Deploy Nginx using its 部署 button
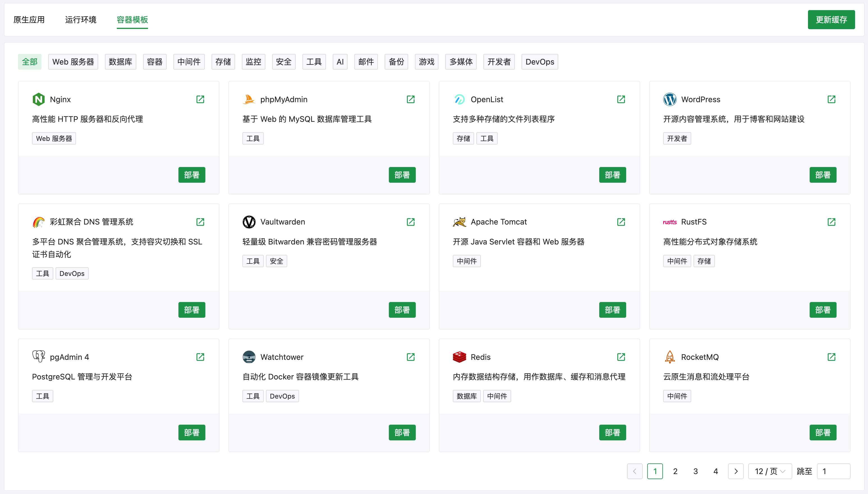 pos(192,174)
